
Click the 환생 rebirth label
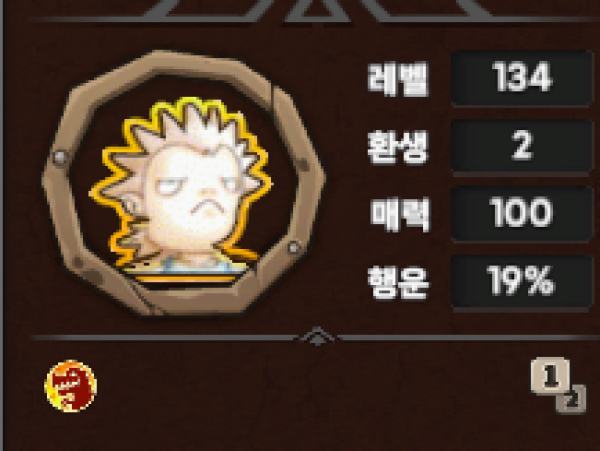tap(398, 147)
